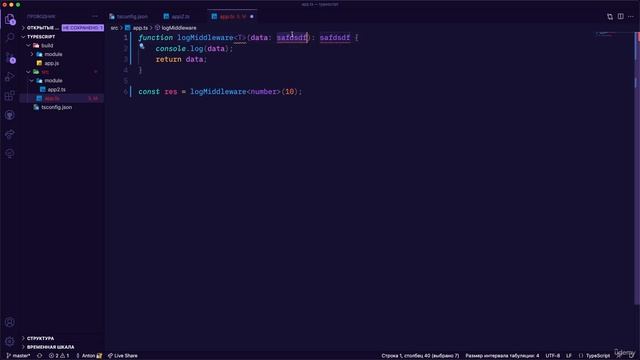Select the highlighted app.ts file in the Explorer
Screen dimensions: 640x360
[x=61, y=98]
